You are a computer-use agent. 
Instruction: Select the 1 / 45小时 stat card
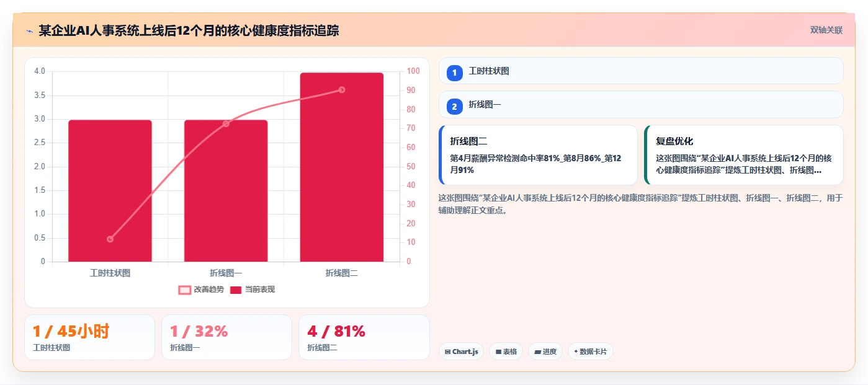tap(89, 337)
